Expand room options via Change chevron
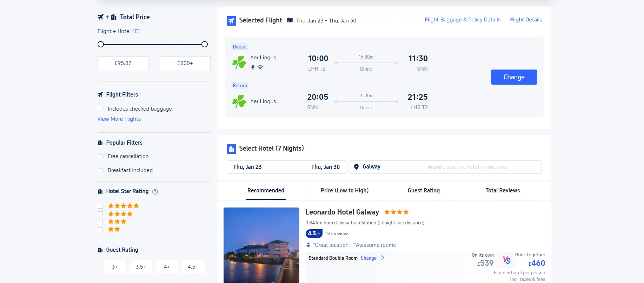 point(383,258)
